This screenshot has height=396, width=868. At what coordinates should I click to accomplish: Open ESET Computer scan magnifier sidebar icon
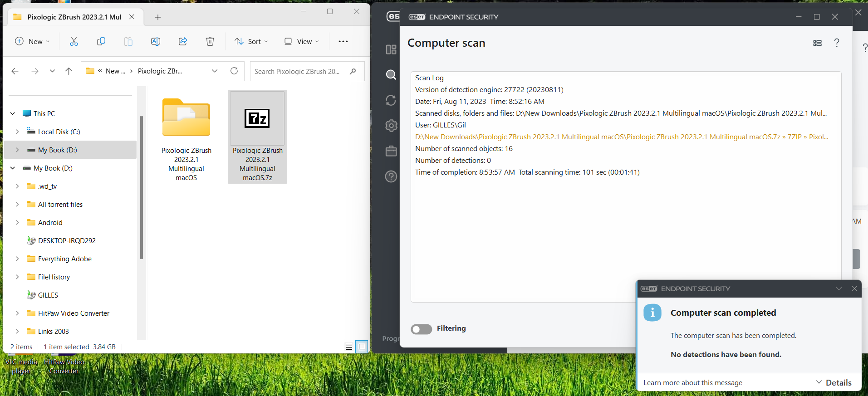pyautogui.click(x=391, y=74)
